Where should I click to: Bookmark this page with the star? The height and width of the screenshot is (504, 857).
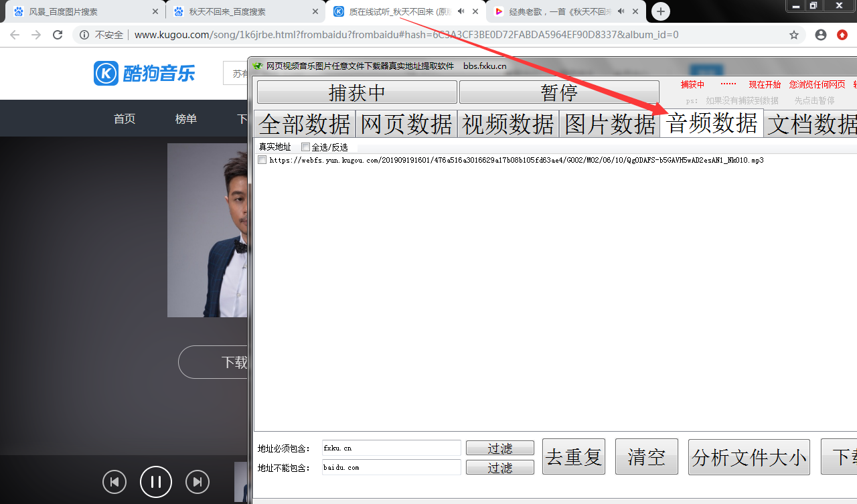(794, 35)
